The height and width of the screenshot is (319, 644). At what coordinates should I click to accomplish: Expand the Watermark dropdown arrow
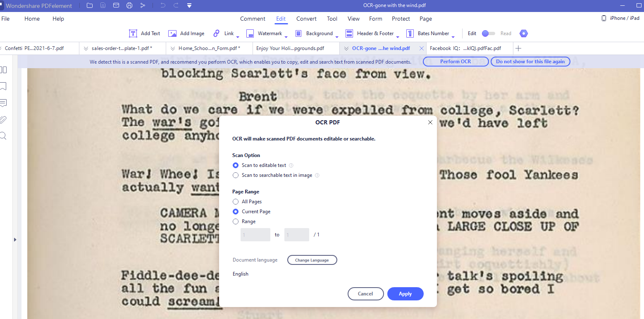(286, 37)
